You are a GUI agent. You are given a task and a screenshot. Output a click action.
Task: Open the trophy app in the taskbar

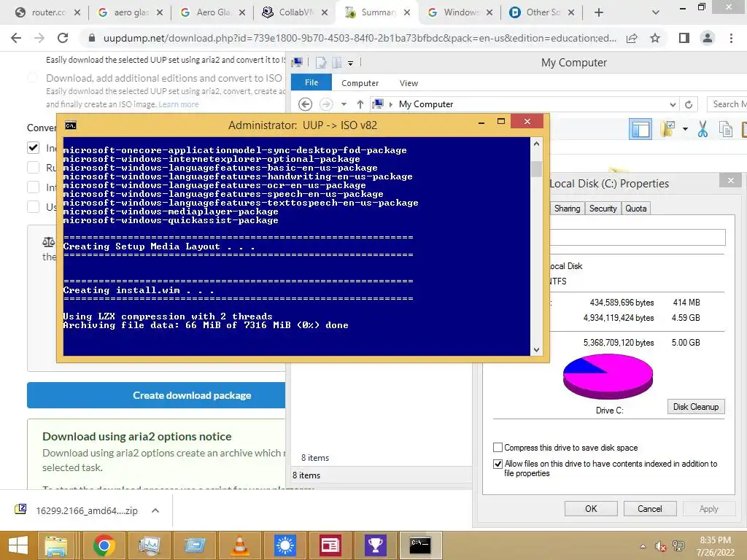pyautogui.click(x=376, y=545)
